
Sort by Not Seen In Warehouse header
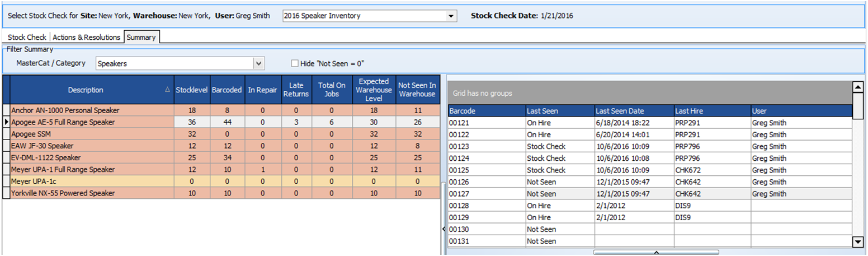[417, 90]
